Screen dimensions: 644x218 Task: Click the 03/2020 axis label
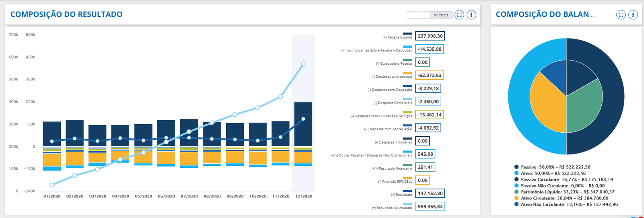98,196
